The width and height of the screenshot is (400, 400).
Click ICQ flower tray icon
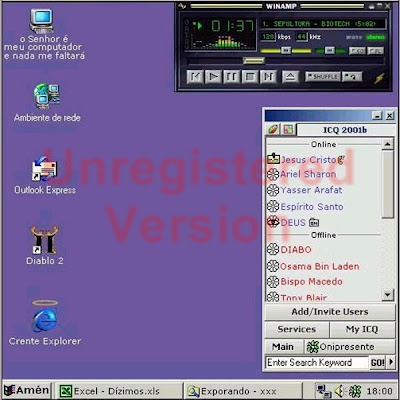click(x=355, y=391)
